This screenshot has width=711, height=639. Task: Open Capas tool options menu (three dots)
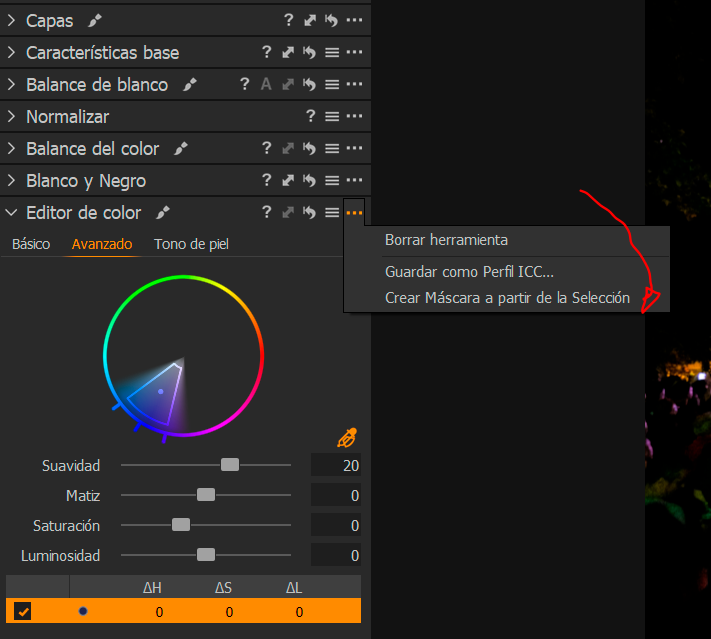(354, 20)
